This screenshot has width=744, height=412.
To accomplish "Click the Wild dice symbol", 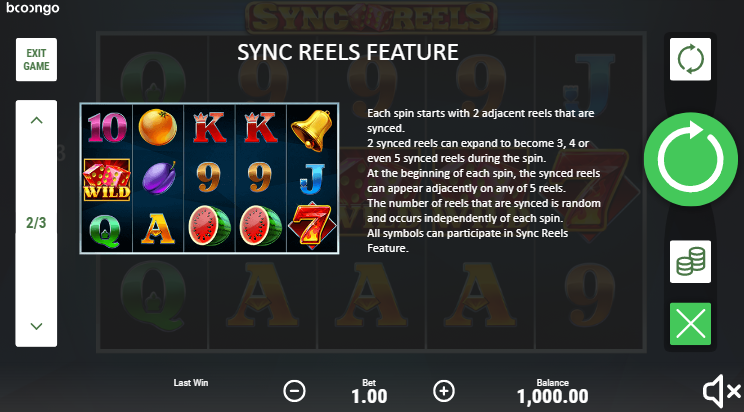I will pos(107,179).
